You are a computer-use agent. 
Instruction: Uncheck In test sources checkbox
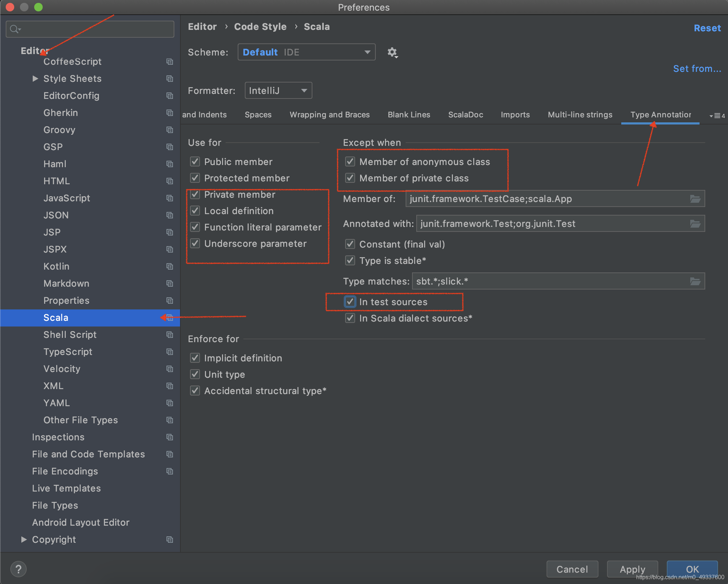pyautogui.click(x=350, y=302)
